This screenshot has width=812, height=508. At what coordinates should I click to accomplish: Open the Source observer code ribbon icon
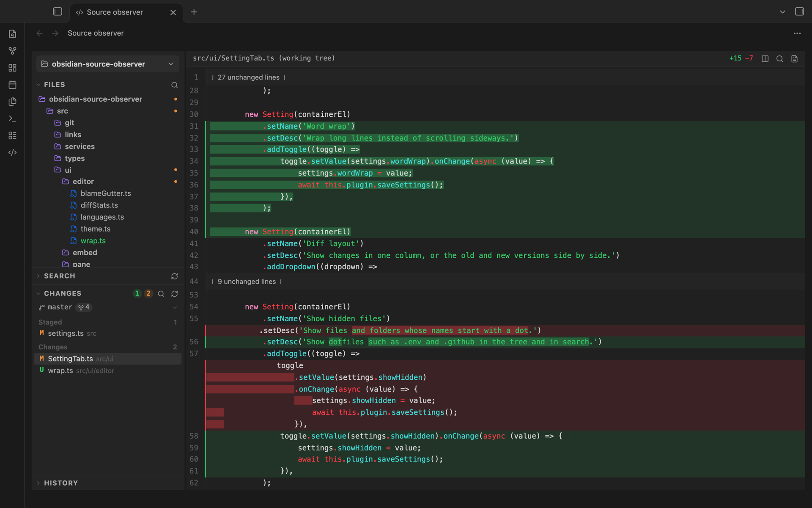12,152
